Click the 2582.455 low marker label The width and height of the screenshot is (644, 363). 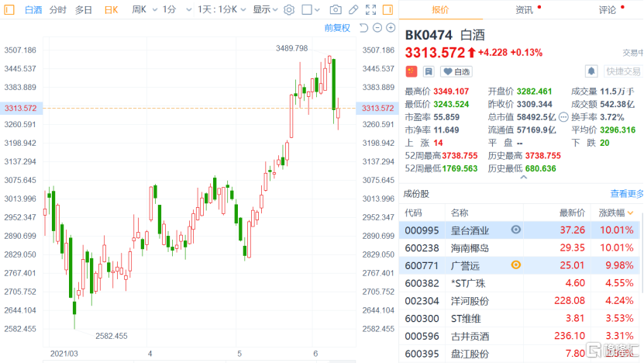(112, 336)
